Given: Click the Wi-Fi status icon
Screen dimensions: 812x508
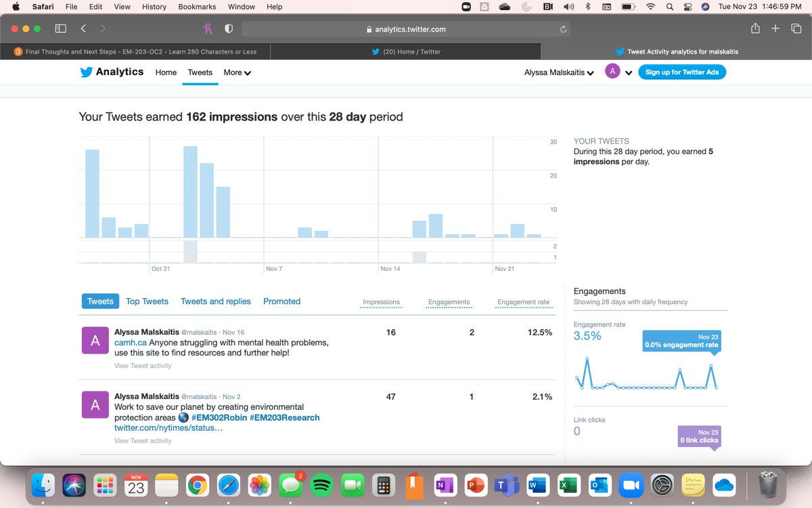Looking at the screenshot, I should click(x=651, y=7).
